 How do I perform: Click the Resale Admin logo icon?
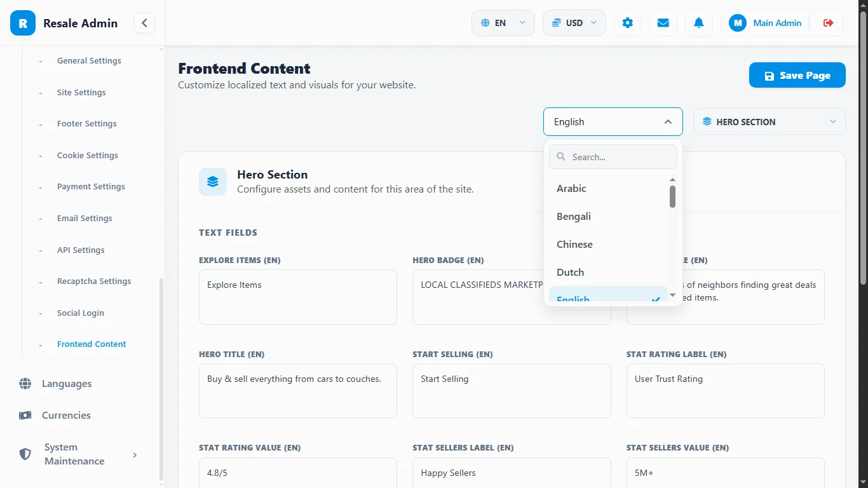click(x=23, y=23)
